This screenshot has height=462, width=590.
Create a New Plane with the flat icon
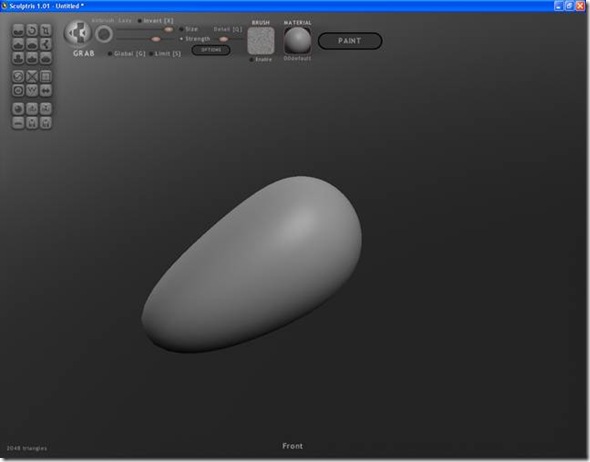(18, 123)
